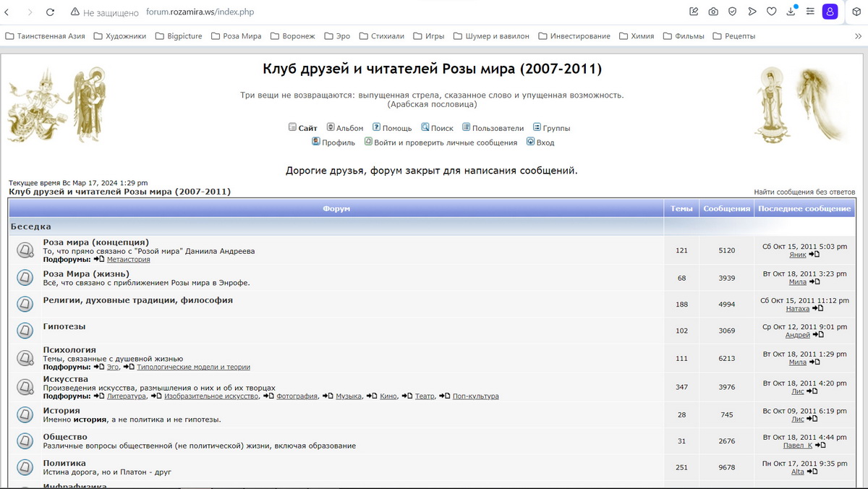This screenshot has height=489, width=868.
Task: Open the Пользователи menu item
Action: tap(493, 128)
